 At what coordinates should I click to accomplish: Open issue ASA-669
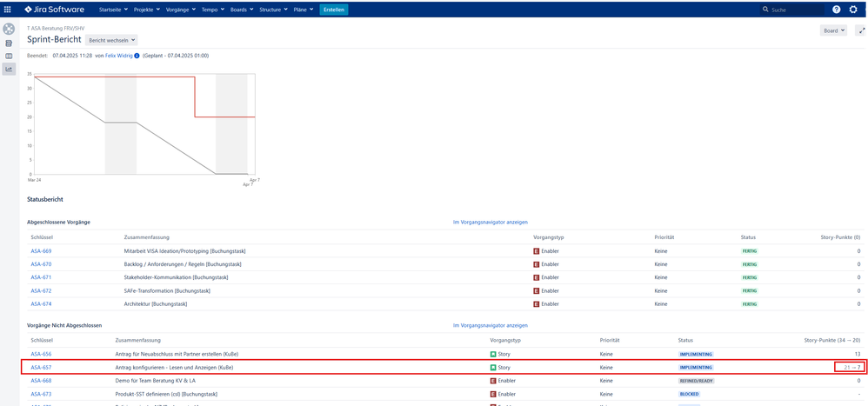[41, 251]
